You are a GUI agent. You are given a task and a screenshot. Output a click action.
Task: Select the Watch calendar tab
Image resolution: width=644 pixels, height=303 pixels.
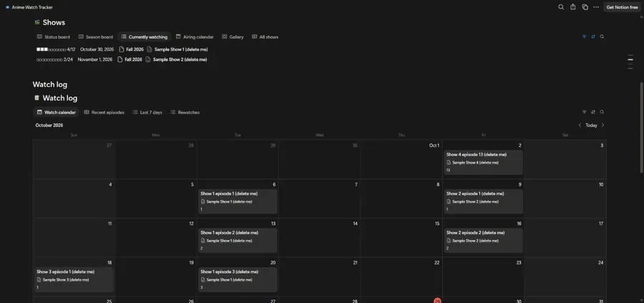tap(56, 112)
